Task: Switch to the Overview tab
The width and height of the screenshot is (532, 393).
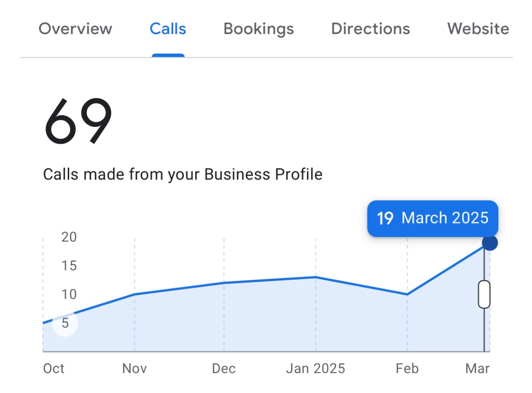Action: pyautogui.click(x=75, y=29)
